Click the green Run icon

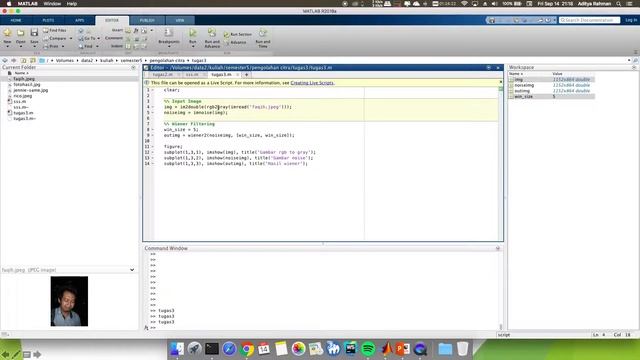click(193, 33)
